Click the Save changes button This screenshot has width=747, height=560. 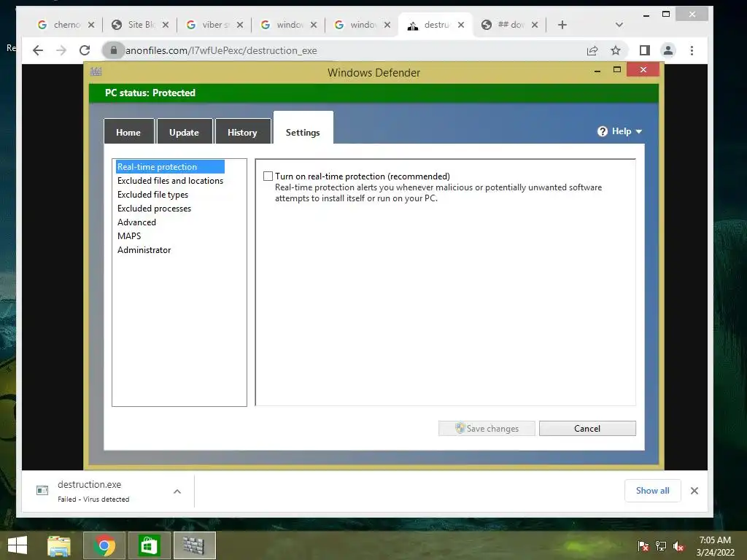(x=487, y=428)
